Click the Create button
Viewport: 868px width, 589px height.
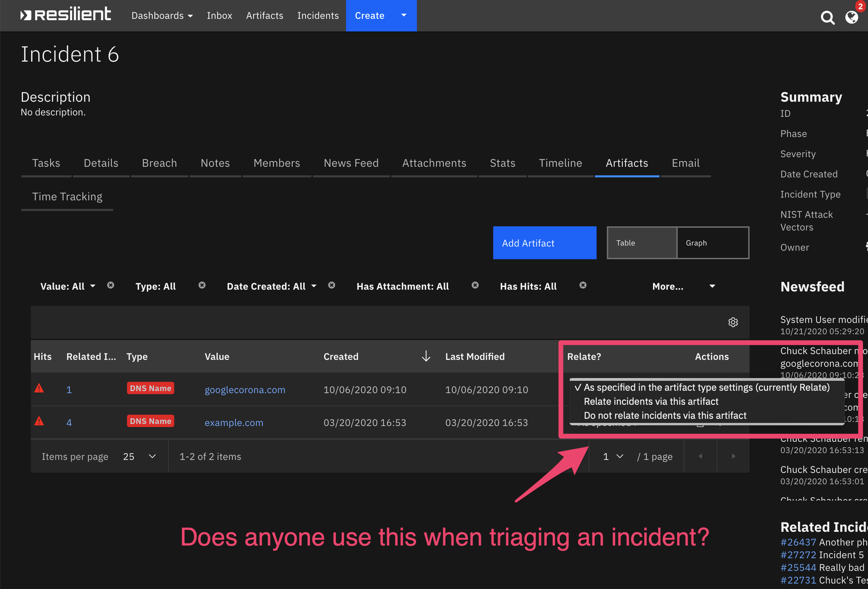coord(369,15)
